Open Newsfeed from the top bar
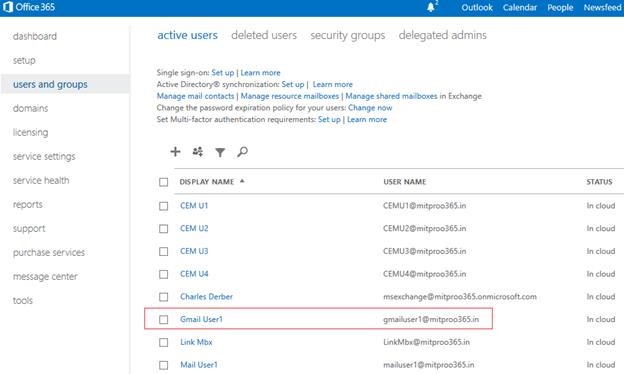Image resolution: width=624 pixels, height=374 pixels. coord(603,7)
